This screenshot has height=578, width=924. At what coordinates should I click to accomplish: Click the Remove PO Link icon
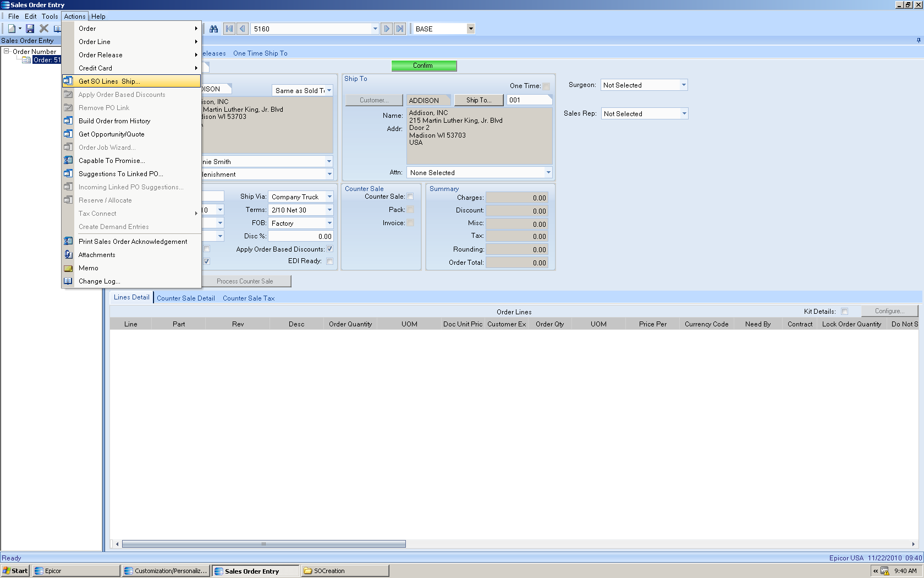pos(68,107)
